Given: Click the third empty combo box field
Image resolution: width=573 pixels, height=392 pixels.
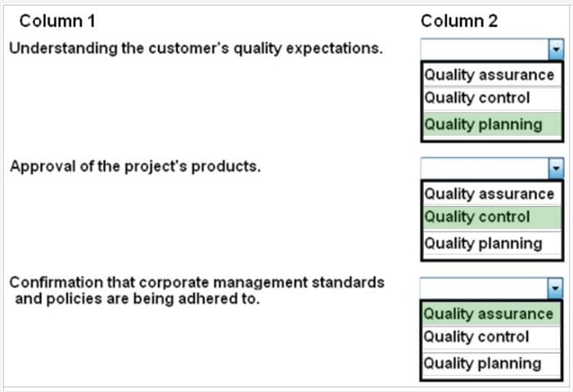Looking at the screenshot, I should (x=484, y=288).
